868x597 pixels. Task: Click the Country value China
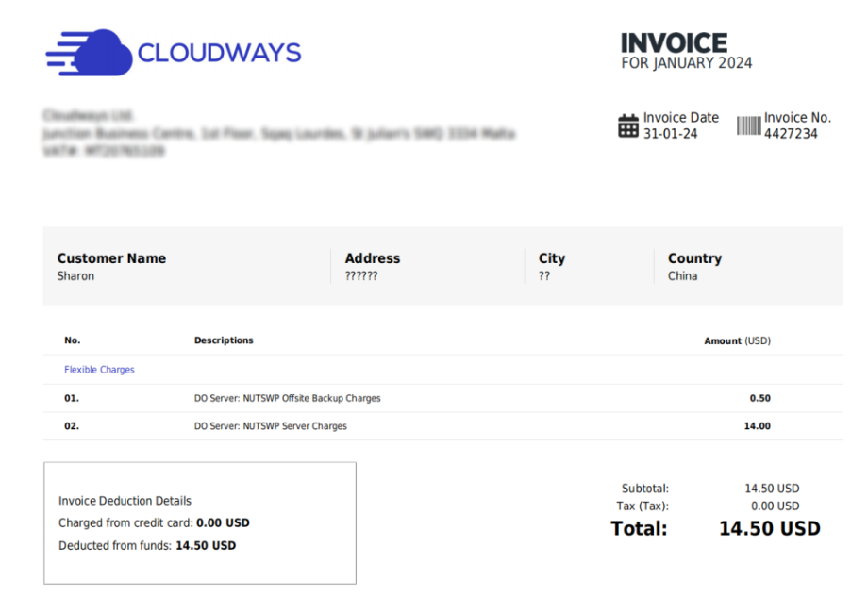click(x=682, y=276)
